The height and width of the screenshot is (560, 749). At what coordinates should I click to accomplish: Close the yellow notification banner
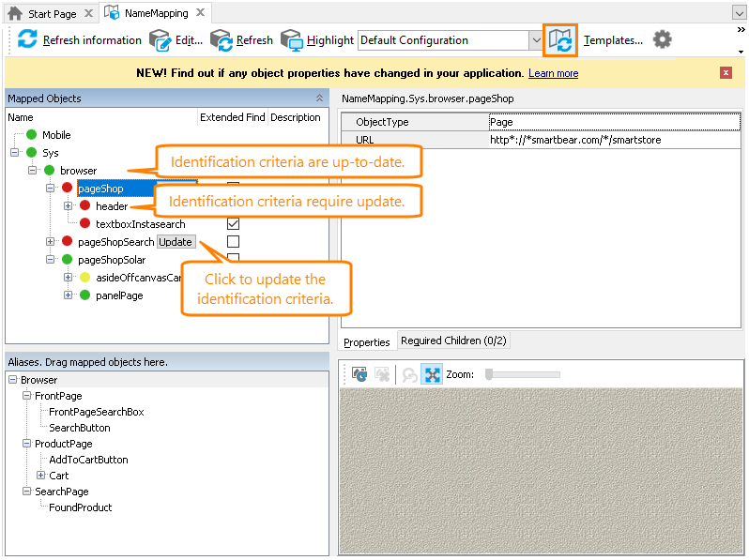pyautogui.click(x=726, y=73)
